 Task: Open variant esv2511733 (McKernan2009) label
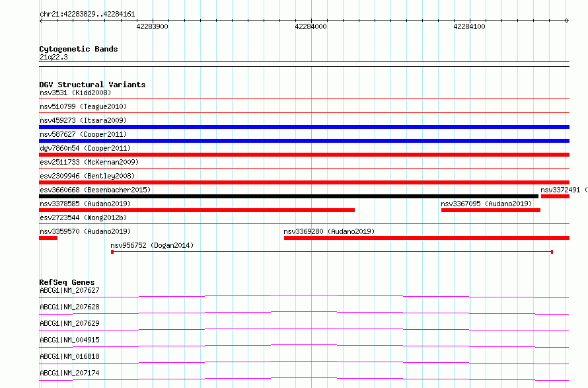coord(89,162)
